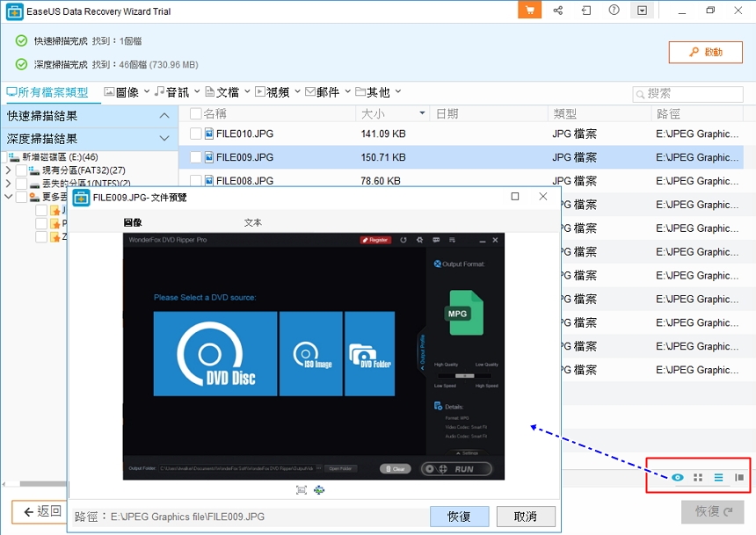Check the box for FILE009.JPG
Viewport: 756px width, 535px height.
tap(196, 157)
